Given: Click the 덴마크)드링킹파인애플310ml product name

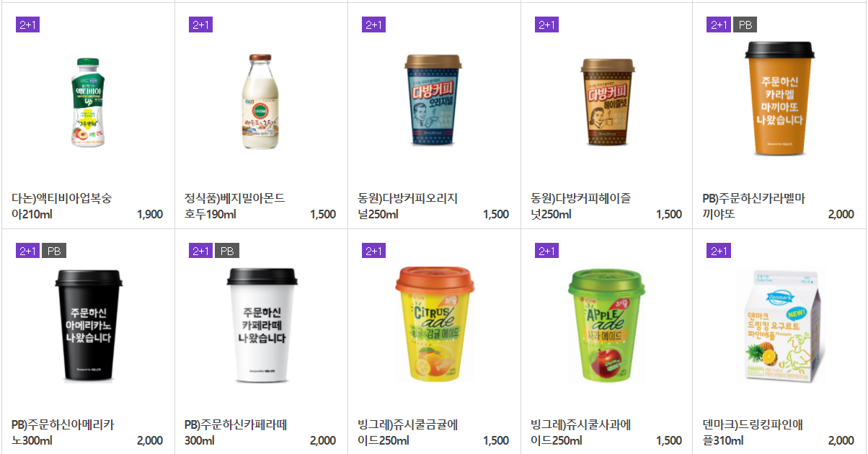Looking at the screenshot, I should click(x=753, y=432).
